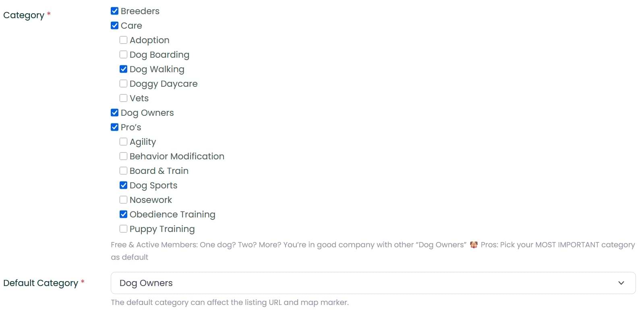Select the Puppy Training checkbox
Screen dimensions: 644x311
coord(124,229)
